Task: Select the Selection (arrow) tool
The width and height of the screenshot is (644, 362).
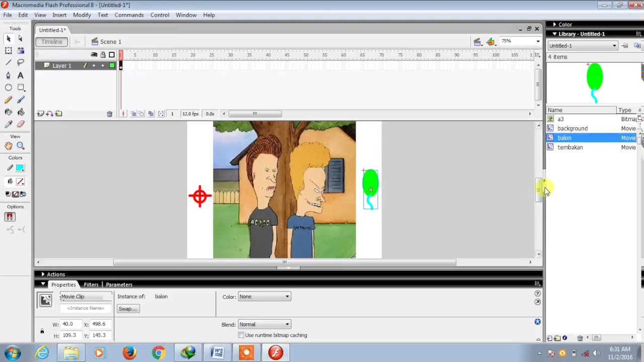Action: pyautogui.click(x=9, y=39)
